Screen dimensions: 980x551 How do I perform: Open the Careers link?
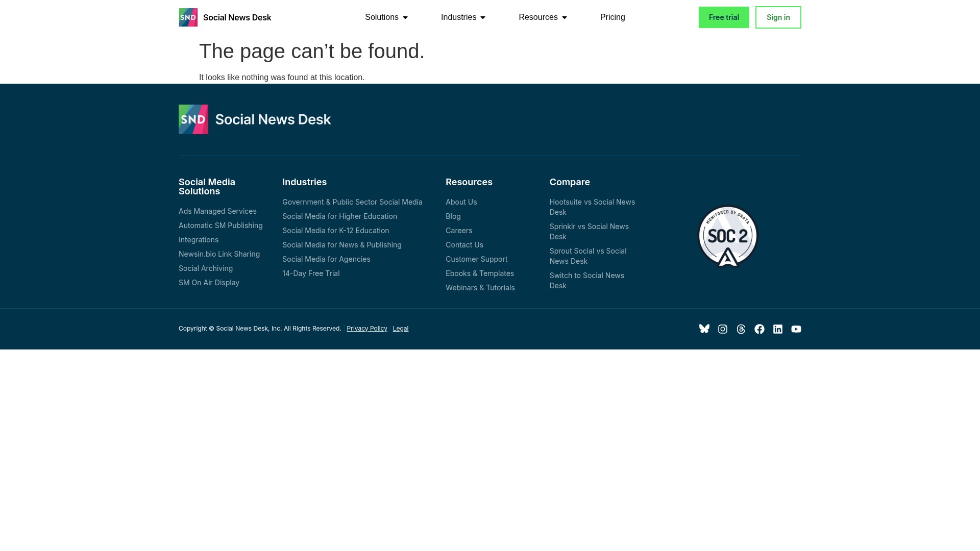click(x=459, y=231)
